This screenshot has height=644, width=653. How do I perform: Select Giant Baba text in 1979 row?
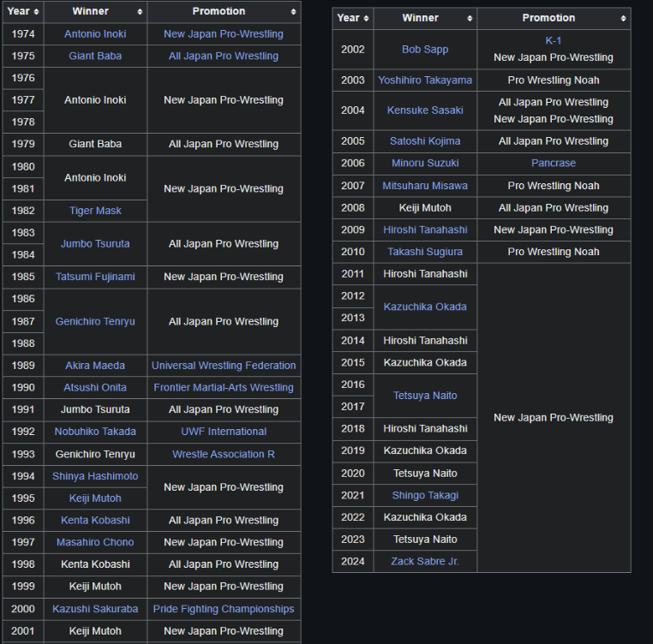tap(95, 144)
